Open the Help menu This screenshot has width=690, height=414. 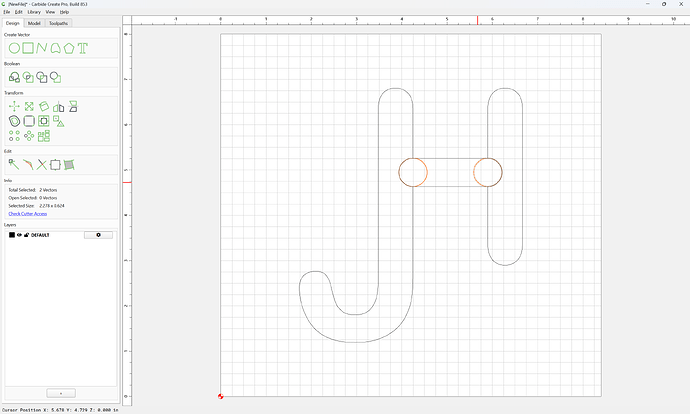point(64,12)
